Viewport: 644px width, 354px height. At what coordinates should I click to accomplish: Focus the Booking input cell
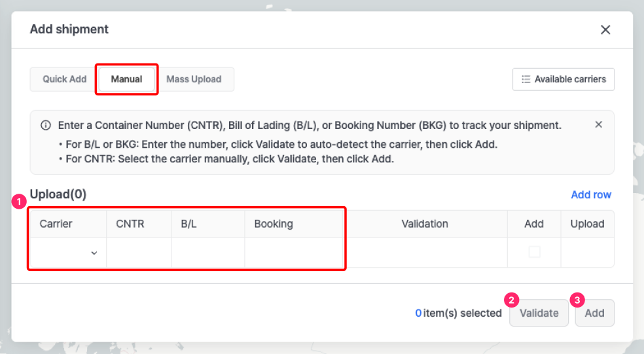click(x=294, y=253)
